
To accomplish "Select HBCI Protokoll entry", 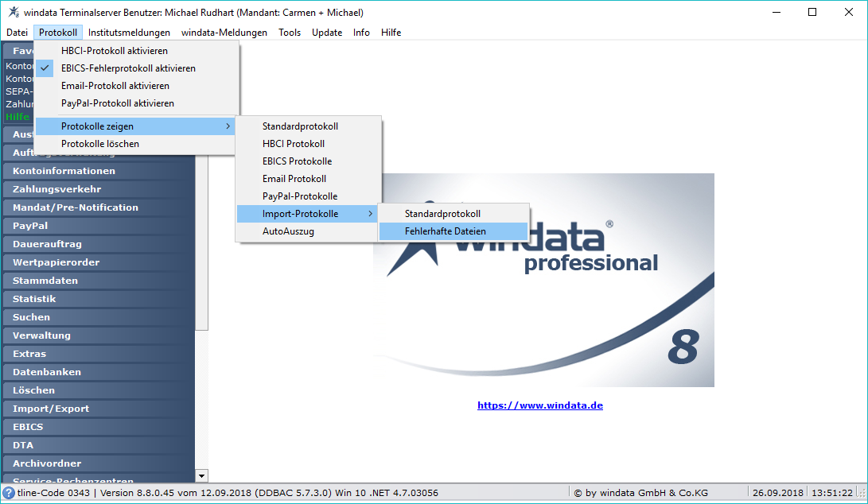I will click(307, 144).
